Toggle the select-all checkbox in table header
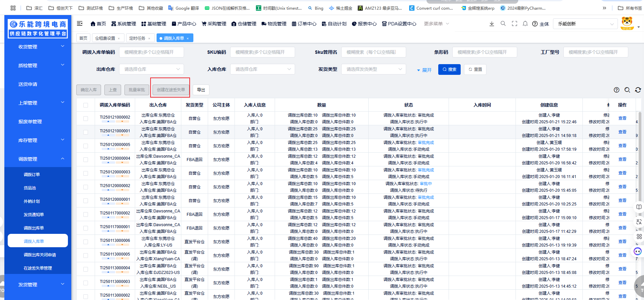 coord(86,105)
